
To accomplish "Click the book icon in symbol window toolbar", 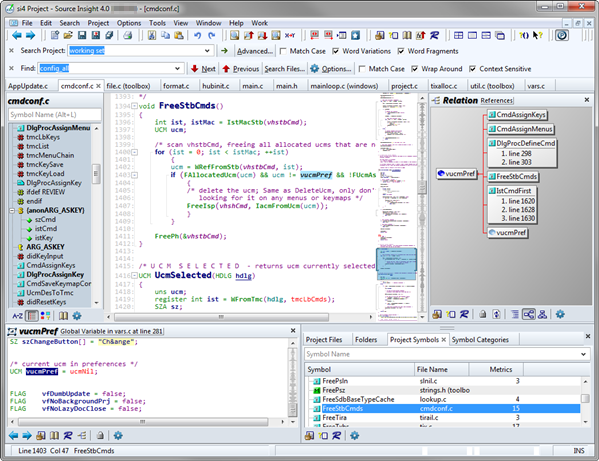I will (63, 316).
